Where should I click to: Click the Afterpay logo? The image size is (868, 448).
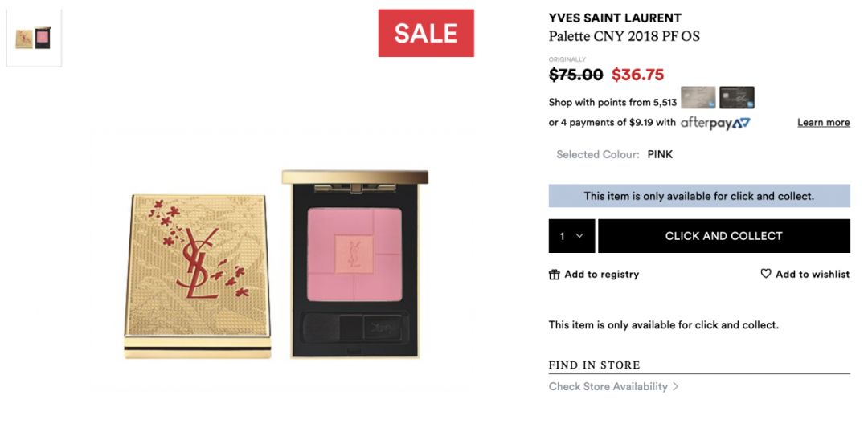[x=715, y=123]
